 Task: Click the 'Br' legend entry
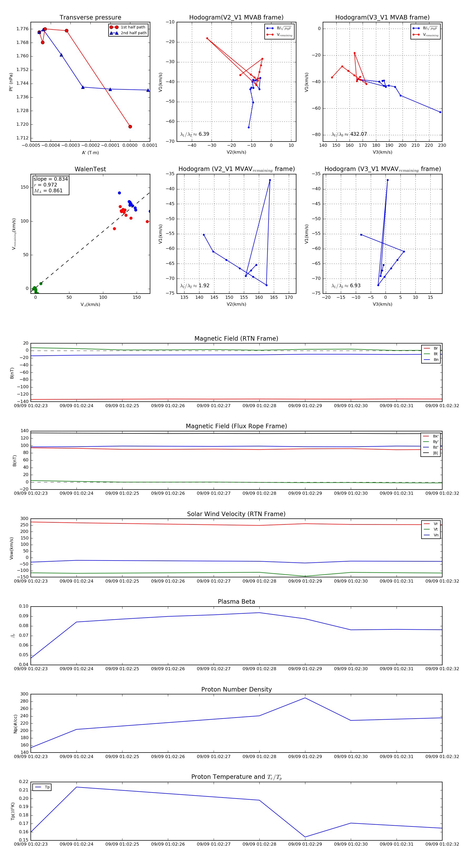pos(431,349)
